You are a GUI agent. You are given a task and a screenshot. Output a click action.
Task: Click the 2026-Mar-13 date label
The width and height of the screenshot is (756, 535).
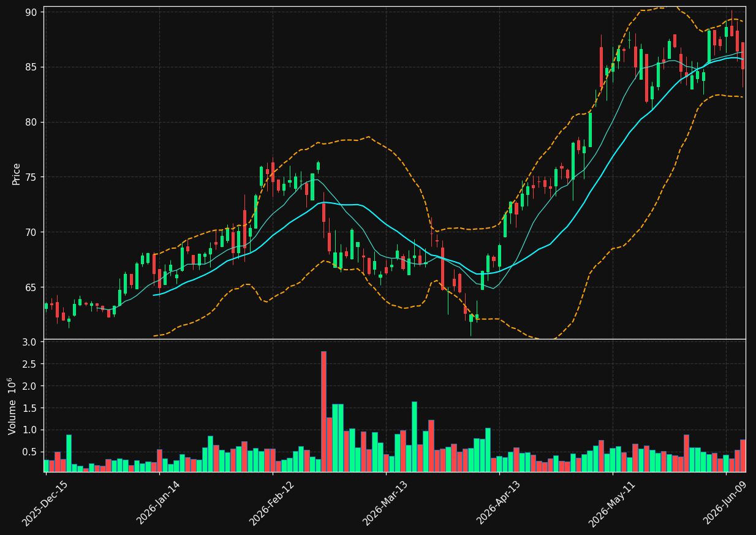pos(385,503)
